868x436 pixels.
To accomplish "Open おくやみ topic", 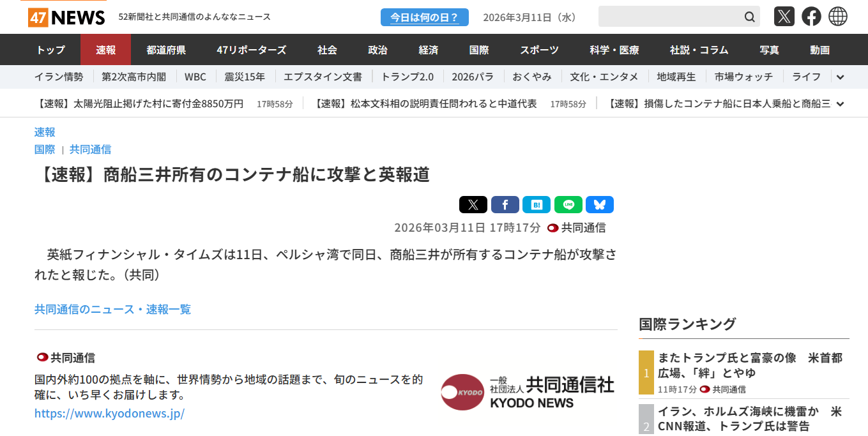I will click(532, 77).
